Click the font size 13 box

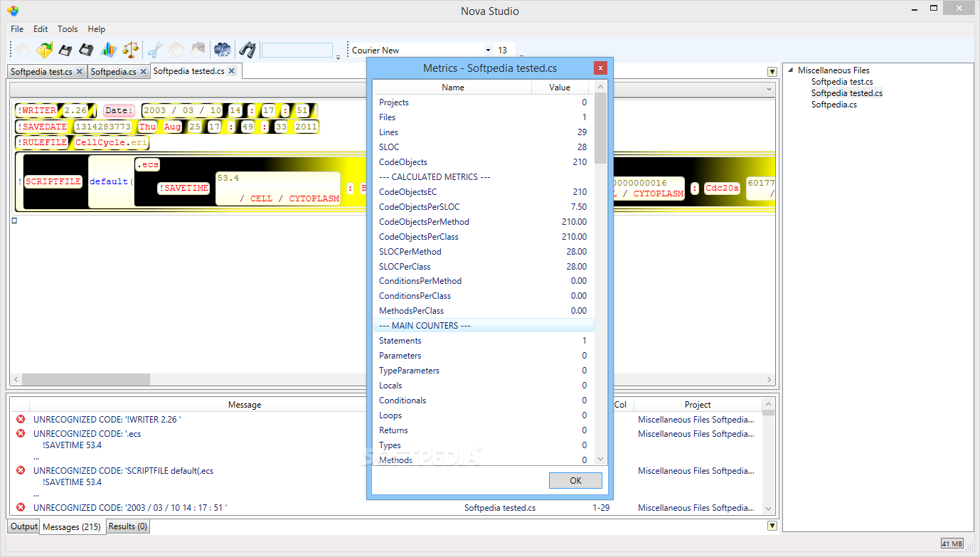(x=504, y=51)
